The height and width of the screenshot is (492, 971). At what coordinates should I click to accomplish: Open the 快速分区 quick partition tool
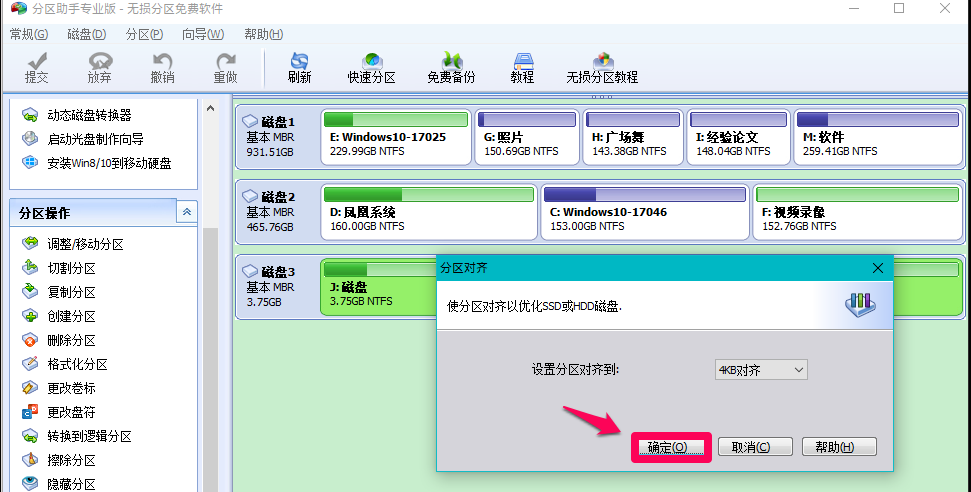[371, 67]
